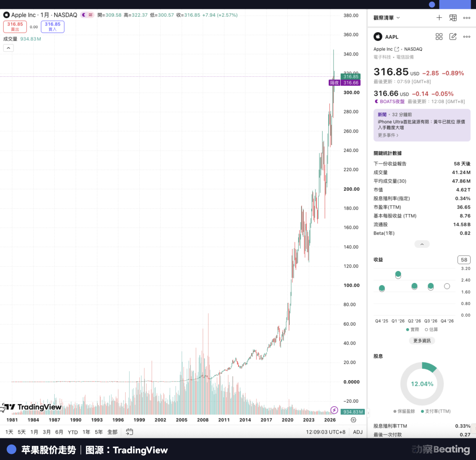Click the 12:09:03 UTC+8 timezone clock
The width and height of the screenshot is (476, 460).
325,432
